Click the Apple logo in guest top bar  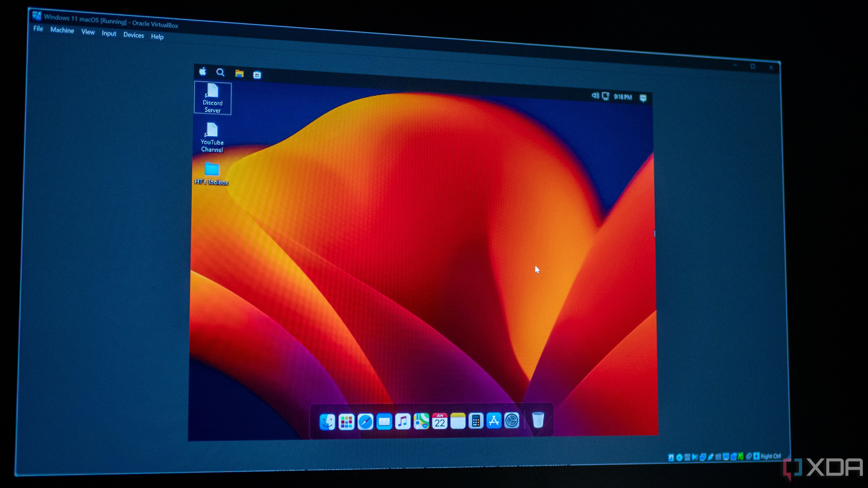click(x=202, y=71)
